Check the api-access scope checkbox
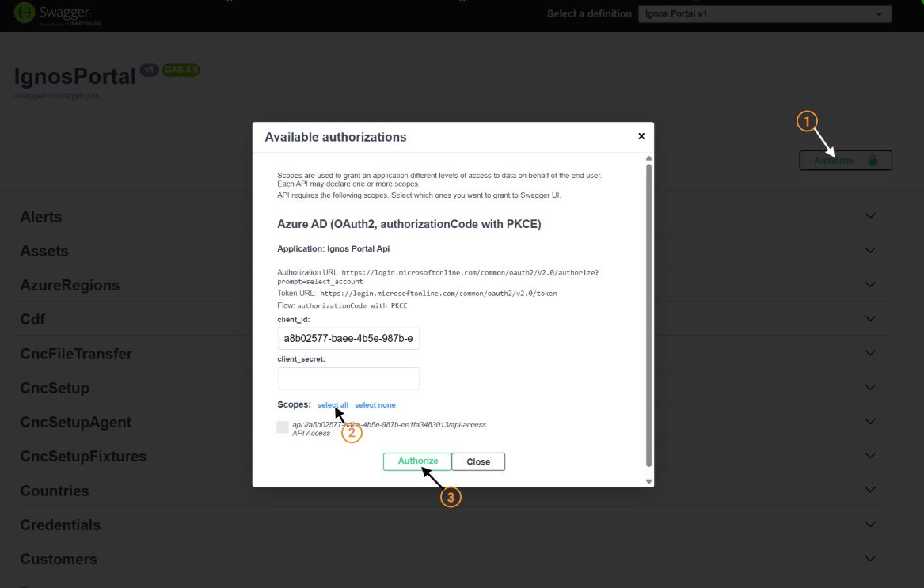 [x=283, y=427]
